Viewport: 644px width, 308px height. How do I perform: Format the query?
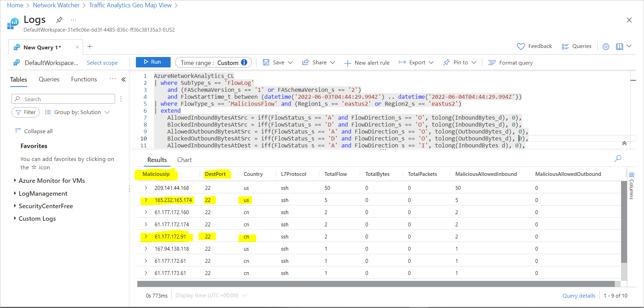[511, 63]
